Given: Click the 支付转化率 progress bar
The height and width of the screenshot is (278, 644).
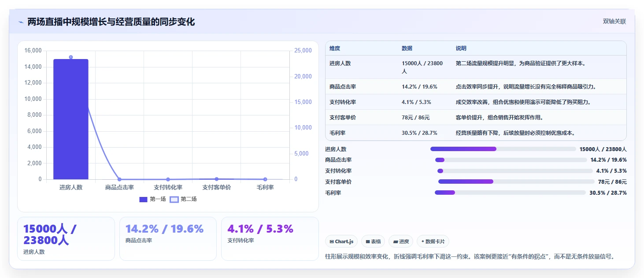Looking at the screenshot, I should point(515,171).
